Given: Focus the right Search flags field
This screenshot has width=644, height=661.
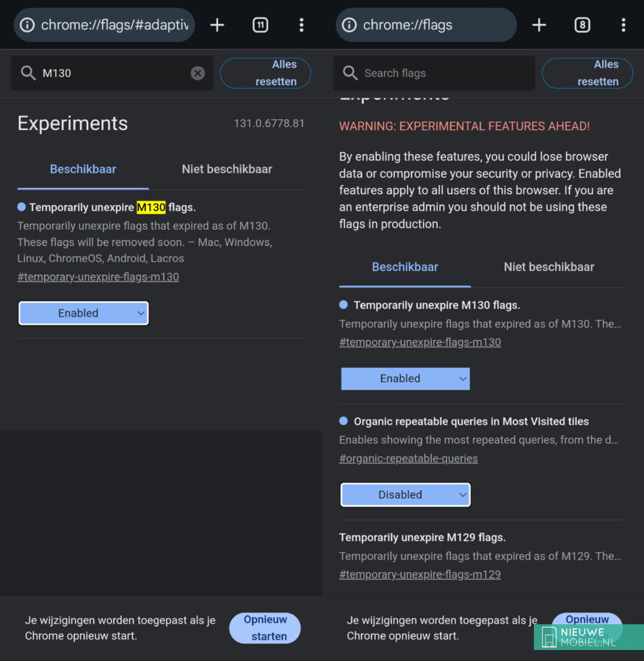Looking at the screenshot, I should coord(434,73).
